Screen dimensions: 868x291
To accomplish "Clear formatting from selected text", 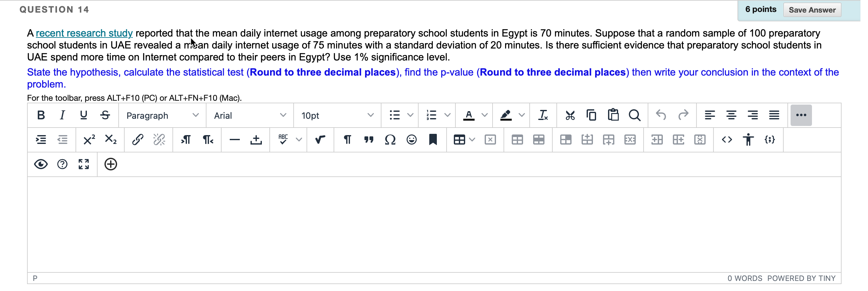I will coord(543,115).
